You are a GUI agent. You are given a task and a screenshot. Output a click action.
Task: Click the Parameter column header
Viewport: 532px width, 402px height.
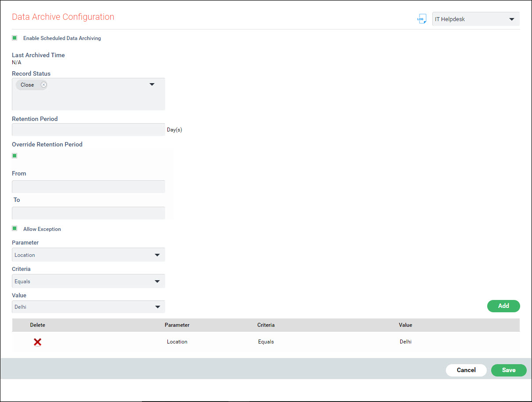click(177, 325)
